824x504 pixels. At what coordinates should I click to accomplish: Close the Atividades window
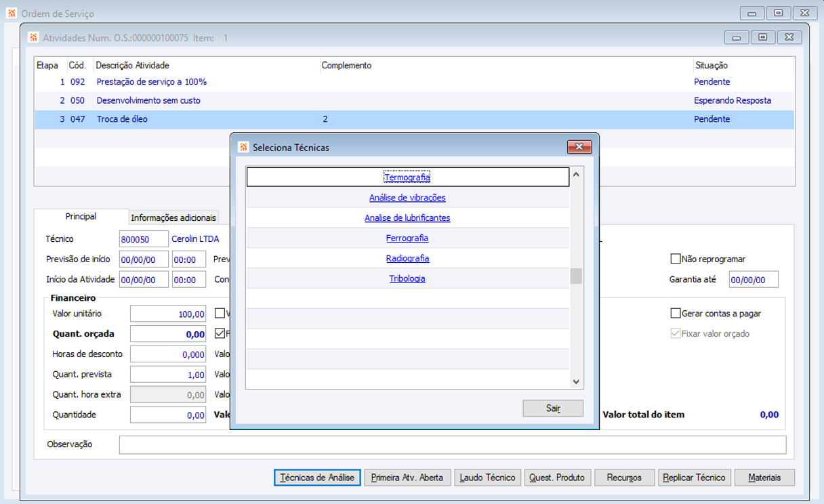789,37
